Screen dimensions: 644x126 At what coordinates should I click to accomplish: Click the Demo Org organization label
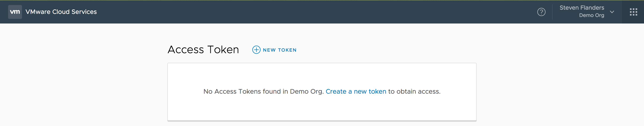(591, 15)
